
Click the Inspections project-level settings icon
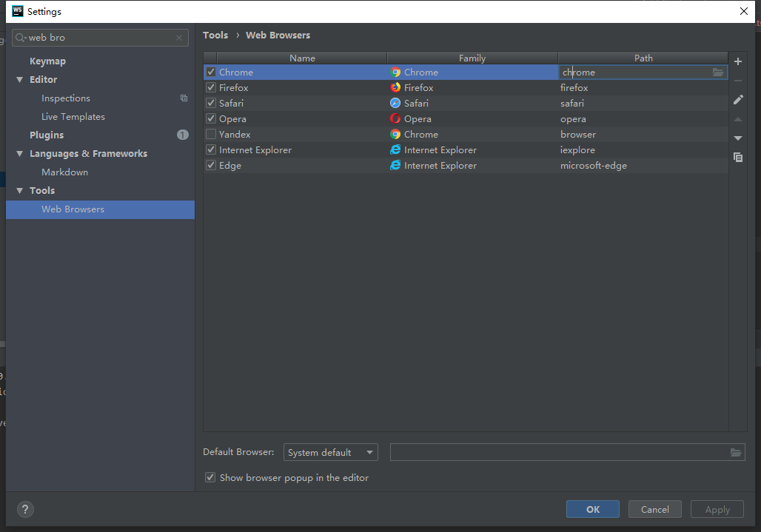(184, 98)
